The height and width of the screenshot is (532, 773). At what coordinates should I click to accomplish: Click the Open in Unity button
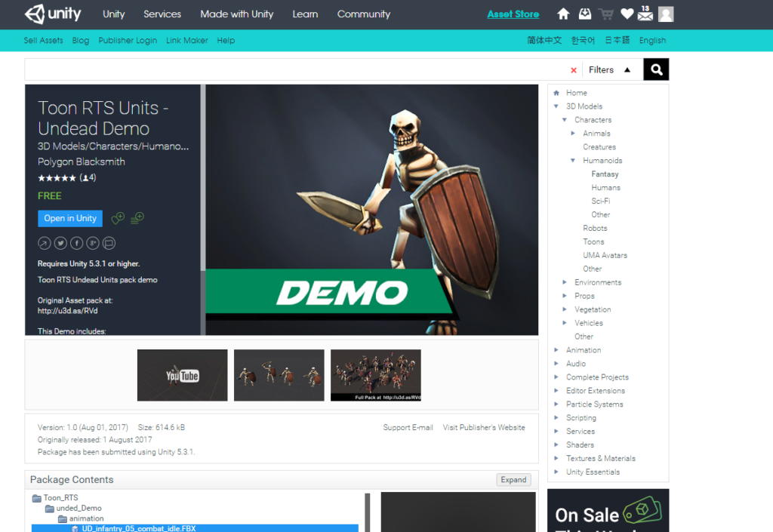70,218
